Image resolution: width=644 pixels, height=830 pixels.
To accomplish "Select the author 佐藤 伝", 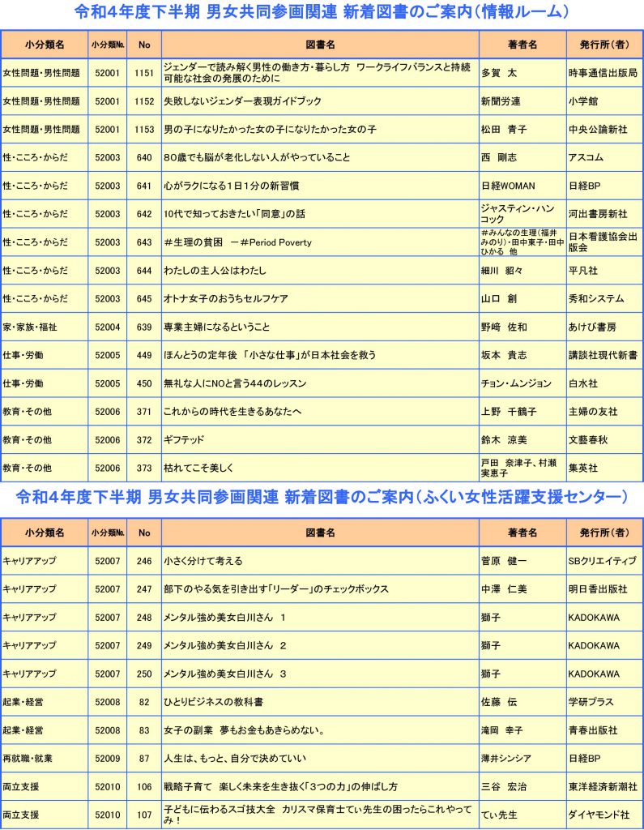I will tap(498, 702).
